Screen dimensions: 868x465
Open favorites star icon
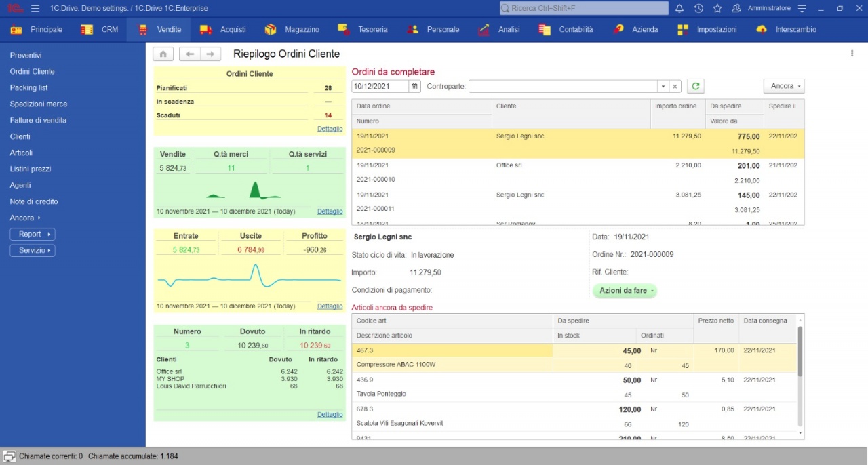tap(717, 8)
